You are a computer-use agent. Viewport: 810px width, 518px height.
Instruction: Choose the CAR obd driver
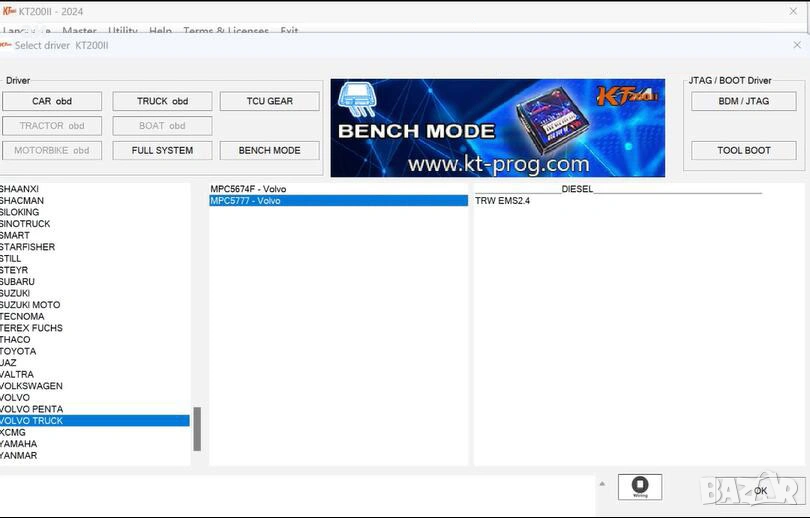pos(52,101)
